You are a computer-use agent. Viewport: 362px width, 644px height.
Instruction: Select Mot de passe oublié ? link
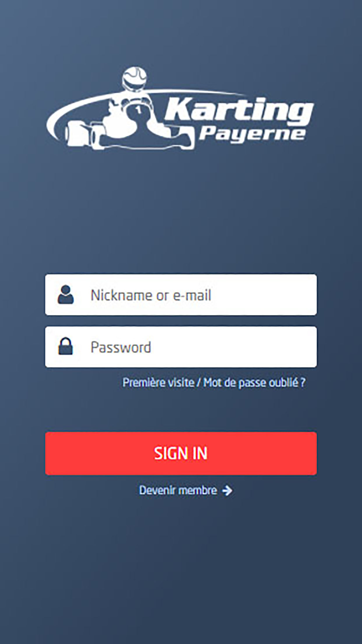254,382
